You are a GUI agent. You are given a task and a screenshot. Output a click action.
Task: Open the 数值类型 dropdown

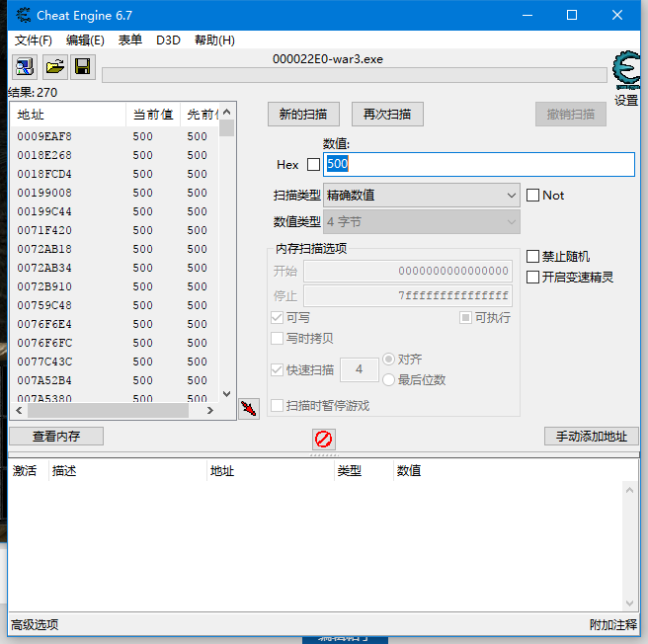tap(422, 222)
